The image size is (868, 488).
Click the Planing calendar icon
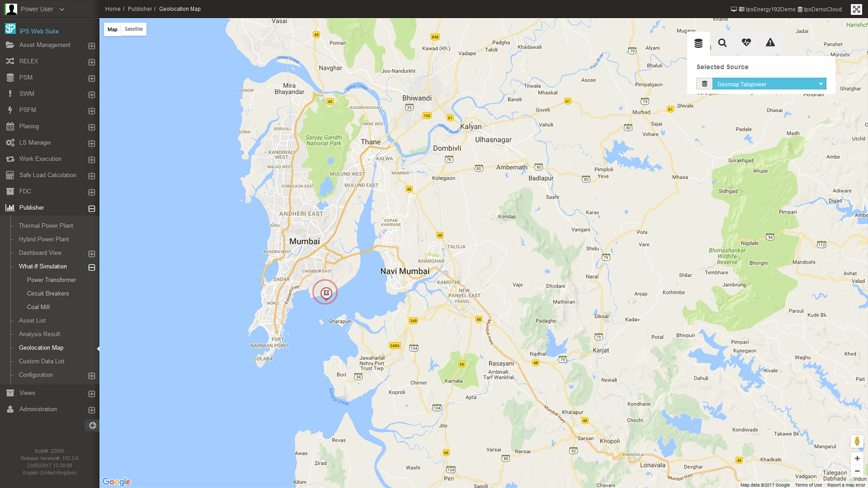pos(10,126)
